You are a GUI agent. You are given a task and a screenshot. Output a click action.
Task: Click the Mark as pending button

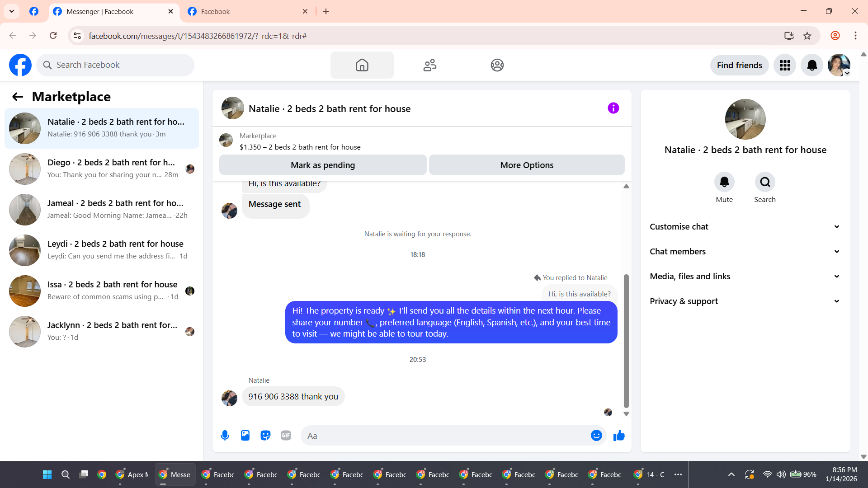[x=323, y=165]
